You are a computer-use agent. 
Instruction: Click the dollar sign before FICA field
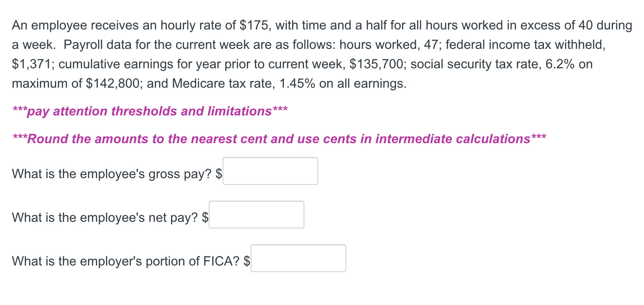pos(247,261)
